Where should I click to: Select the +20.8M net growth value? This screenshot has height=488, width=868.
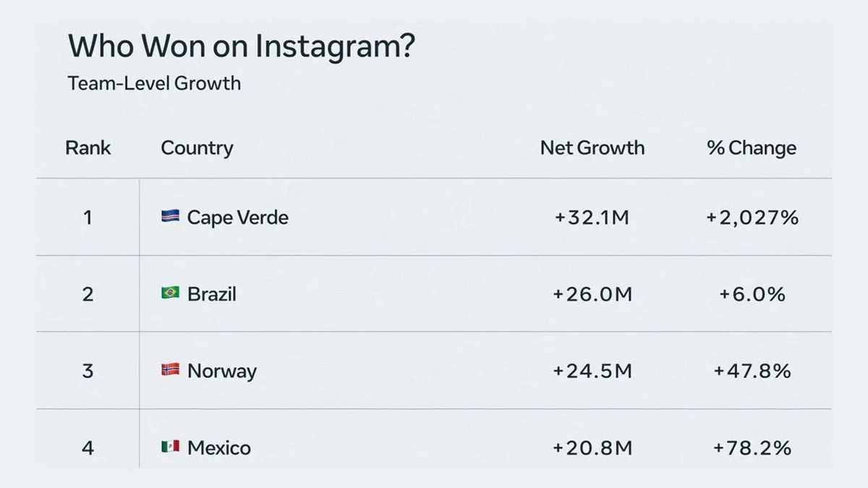(x=592, y=448)
